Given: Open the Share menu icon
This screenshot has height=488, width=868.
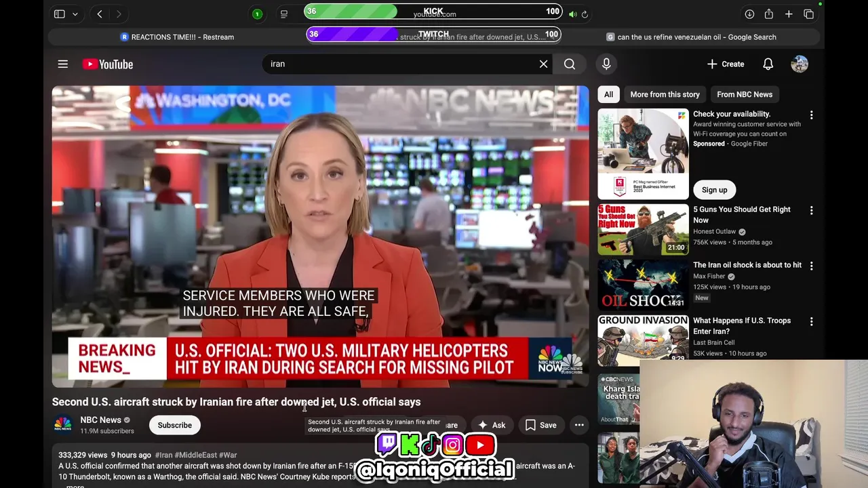Looking at the screenshot, I should tap(768, 14).
